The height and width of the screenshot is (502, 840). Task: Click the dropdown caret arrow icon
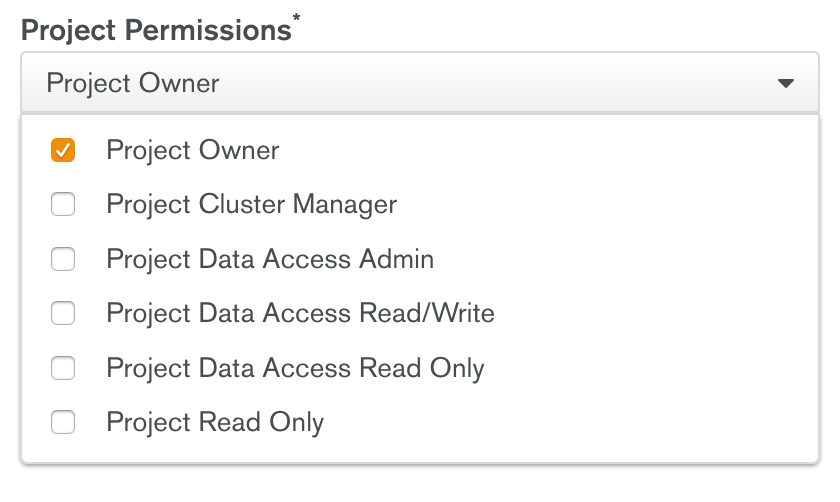[785, 84]
